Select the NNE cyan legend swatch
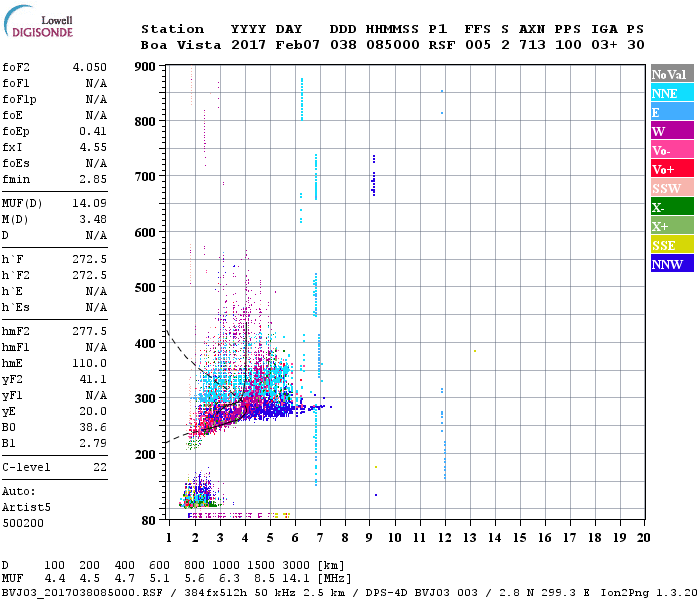 (x=672, y=92)
